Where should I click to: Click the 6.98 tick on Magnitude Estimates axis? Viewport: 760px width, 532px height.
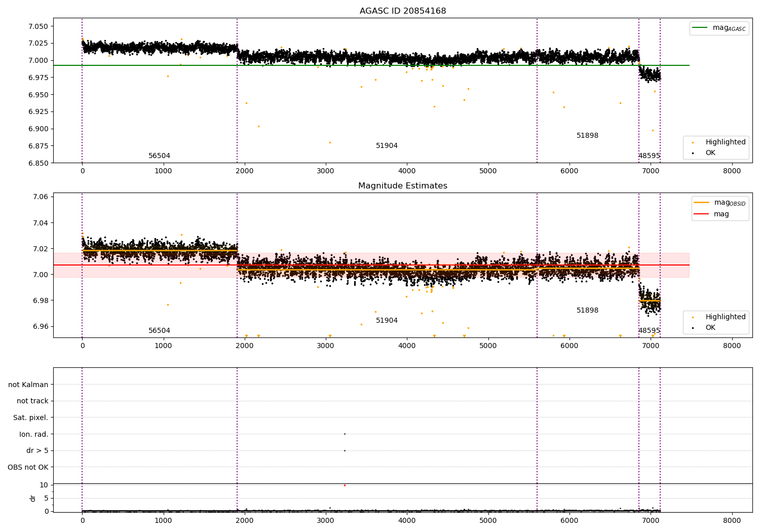tap(40, 301)
